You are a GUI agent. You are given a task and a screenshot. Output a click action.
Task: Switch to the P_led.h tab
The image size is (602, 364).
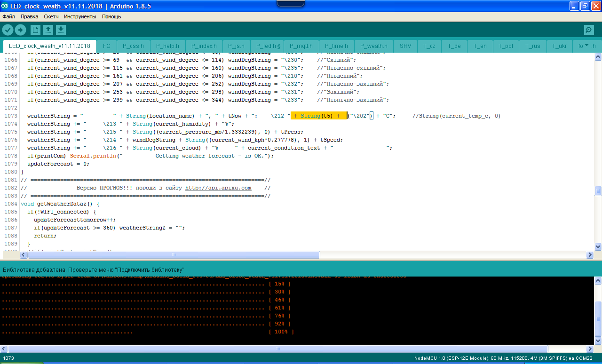click(x=268, y=46)
